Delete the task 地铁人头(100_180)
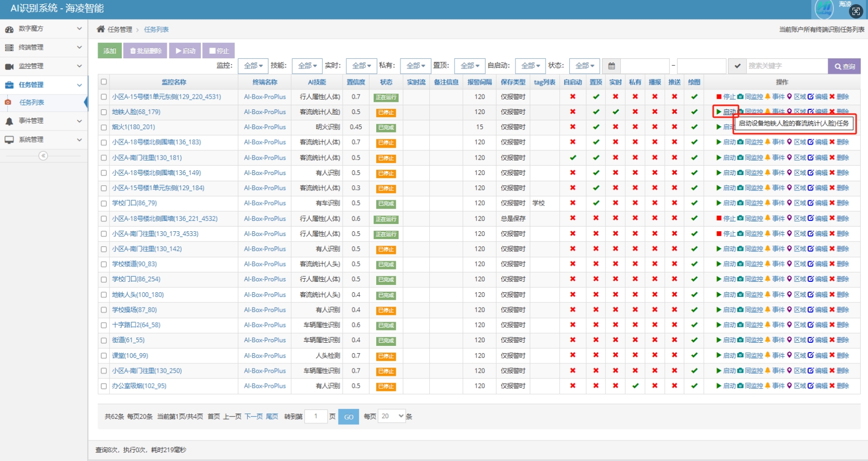Viewport: 868px width, 461px height. point(839,295)
